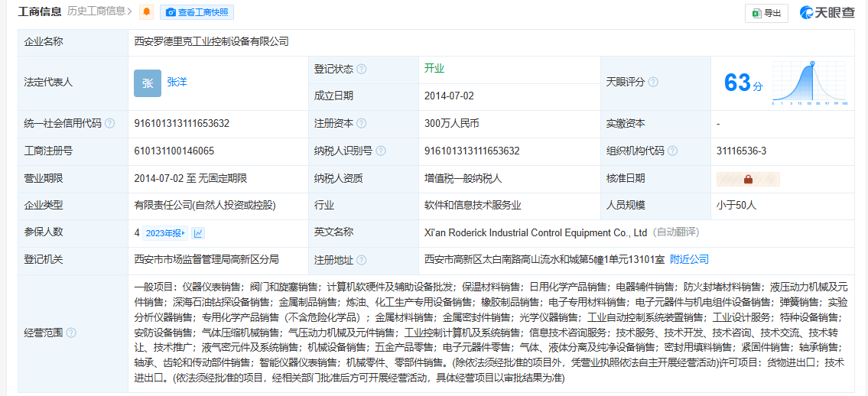The width and height of the screenshot is (868, 396).
Task: Open 查看工商快照 snapshot button
Action: (x=197, y=11)
